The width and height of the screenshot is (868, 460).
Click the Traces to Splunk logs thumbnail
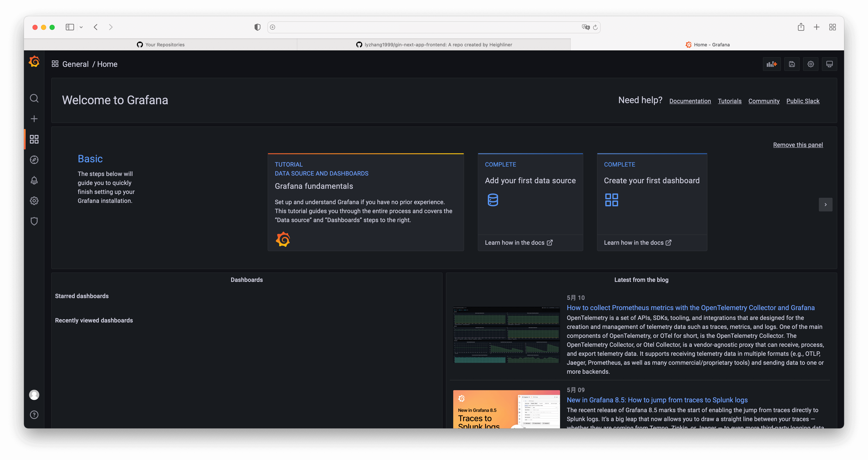coord(506,409)
